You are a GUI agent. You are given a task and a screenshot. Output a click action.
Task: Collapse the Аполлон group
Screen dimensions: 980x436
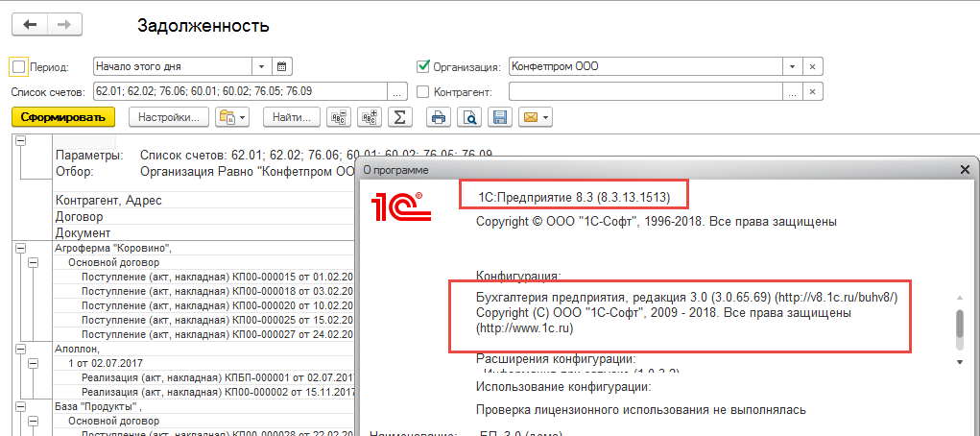(x=20, y=349)
